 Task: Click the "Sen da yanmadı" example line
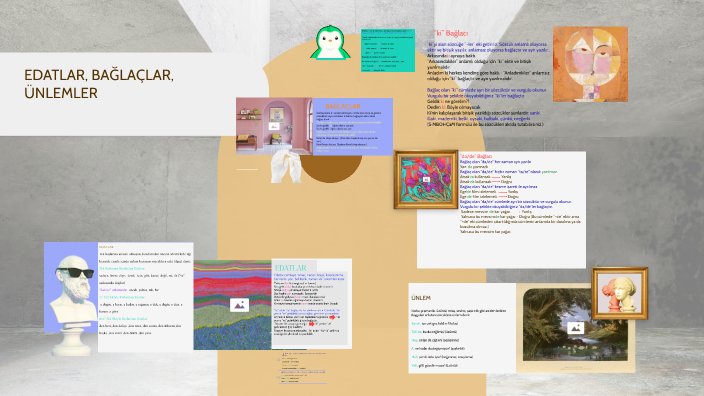point(474,167)
